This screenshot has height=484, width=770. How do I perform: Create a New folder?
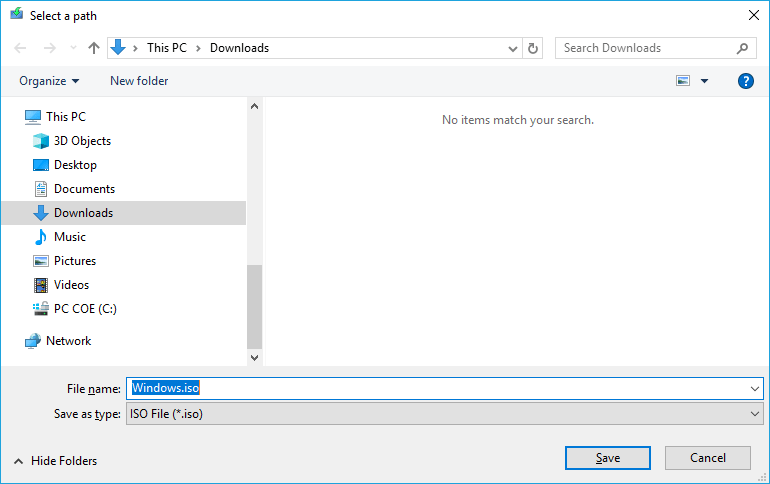coord(139,81)
